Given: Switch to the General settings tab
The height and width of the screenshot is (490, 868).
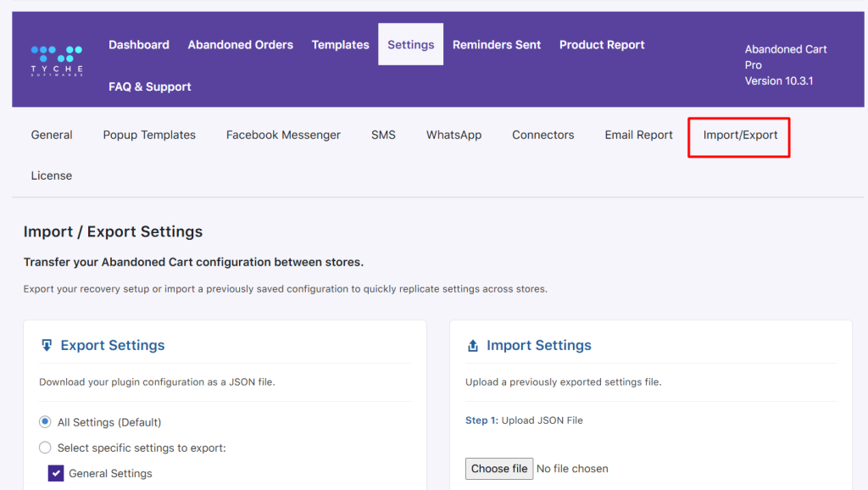Looking at the screenshot, I should coord(52,135).
